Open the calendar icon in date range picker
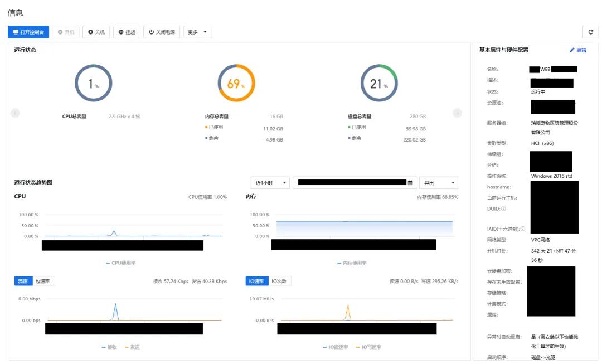Viewport: 602px width, 364px height. click(410, 182)
